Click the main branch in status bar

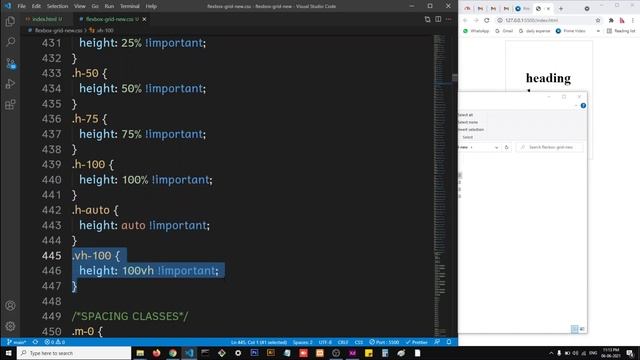pos(16,342)
